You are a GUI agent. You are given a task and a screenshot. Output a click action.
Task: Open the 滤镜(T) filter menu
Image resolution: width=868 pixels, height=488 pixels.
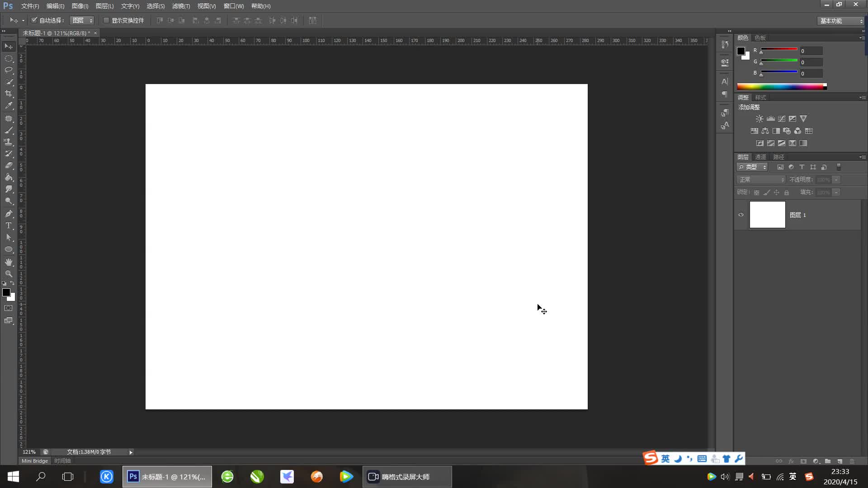[x=181, y=6]
